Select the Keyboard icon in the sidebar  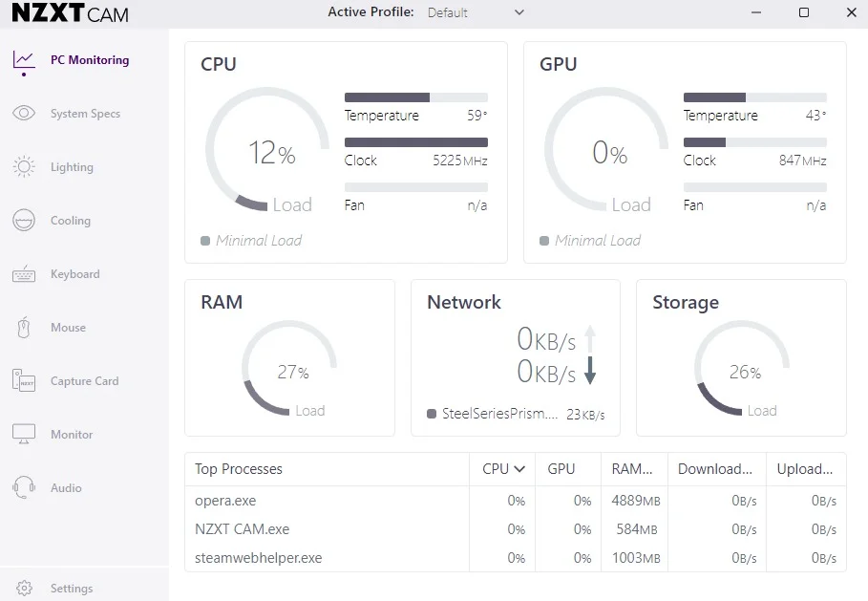(x=24, y=274)
